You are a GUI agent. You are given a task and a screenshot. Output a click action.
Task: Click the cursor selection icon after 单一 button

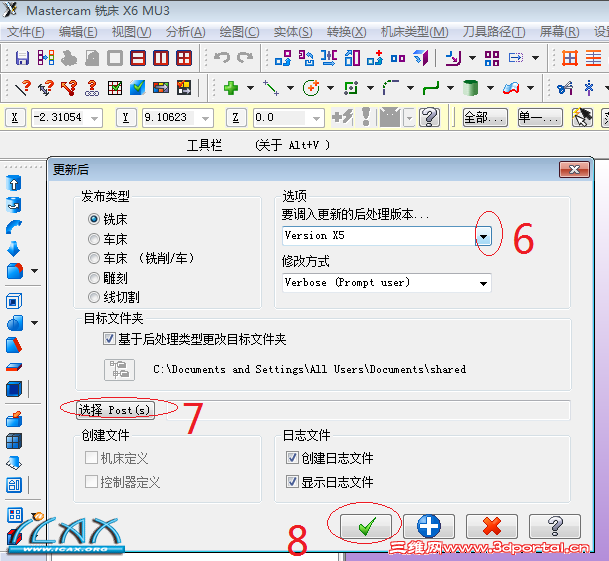[582, 117]
